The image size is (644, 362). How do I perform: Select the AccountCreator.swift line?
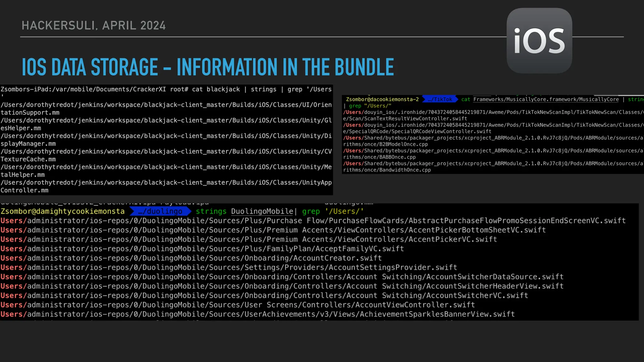[x=191, y=258]
